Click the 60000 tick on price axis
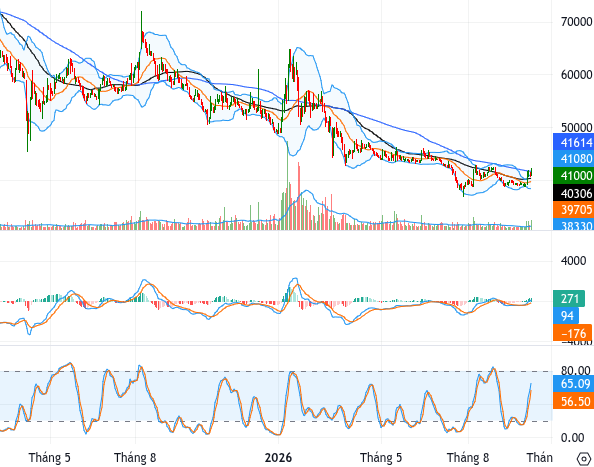 coord(576,75)
